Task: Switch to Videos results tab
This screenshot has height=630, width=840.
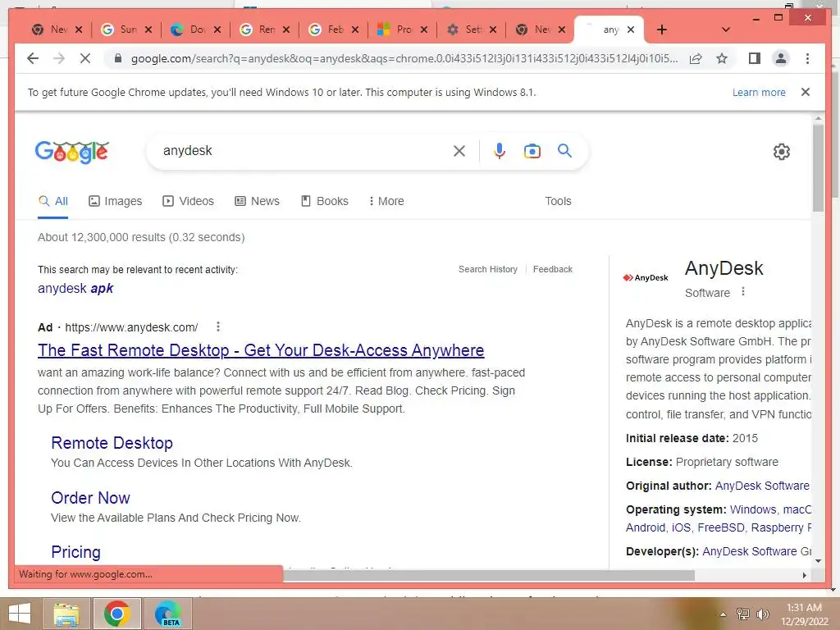Action: tap(188, 202)
